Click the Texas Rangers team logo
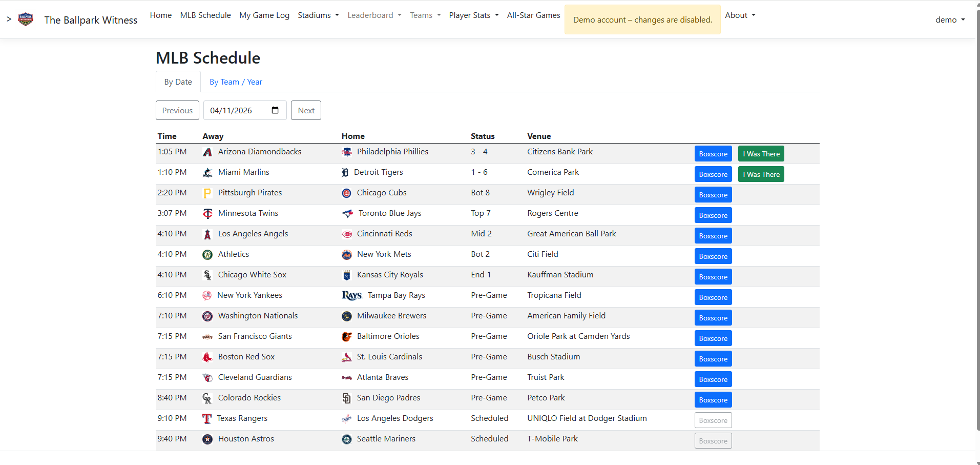The height and width of the screenshot is (465, 980). pos(207,419)
